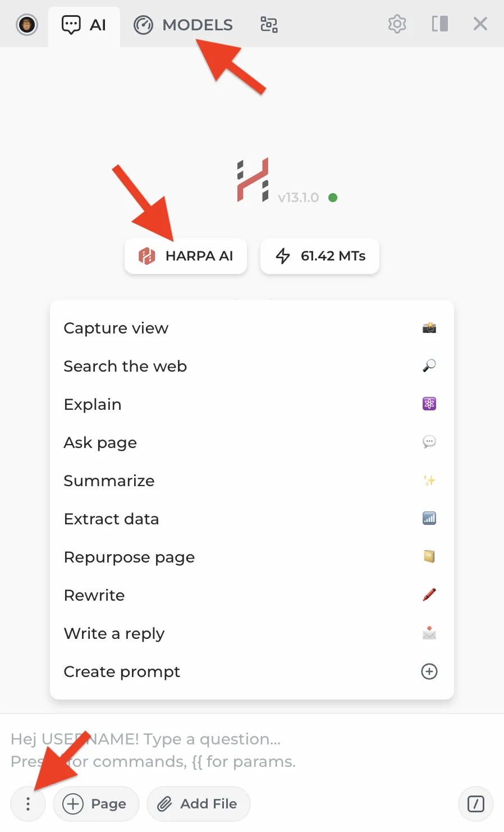
Task: Open the three-dot options menu
Action: coord(28,804)
